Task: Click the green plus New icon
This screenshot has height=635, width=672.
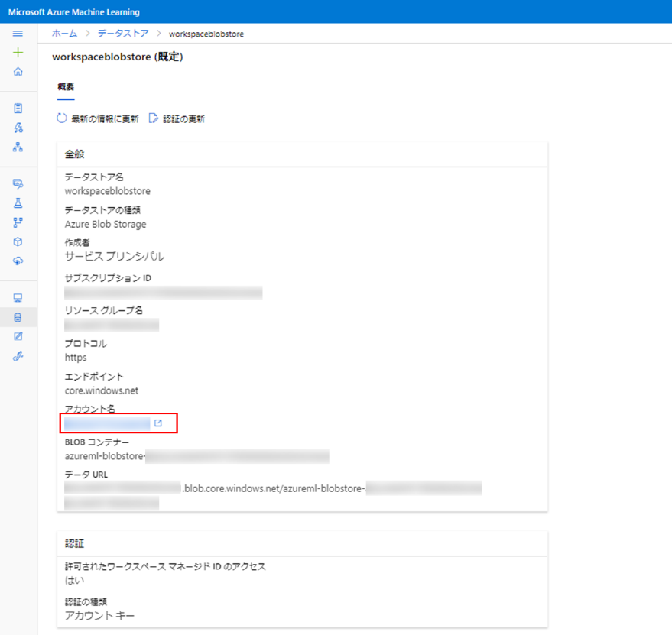Action: pyautogui.click(x=18, y=52)
